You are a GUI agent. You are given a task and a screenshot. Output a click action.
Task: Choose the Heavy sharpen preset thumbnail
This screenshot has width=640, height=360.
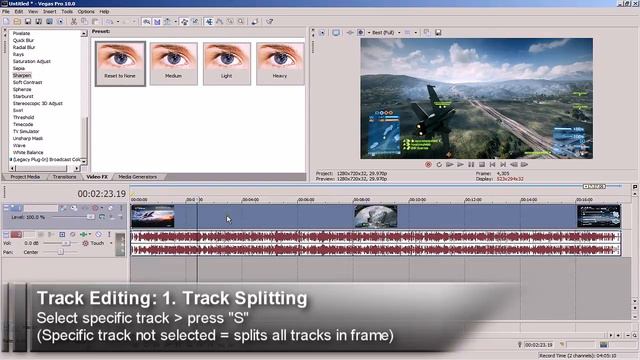point(280,64)
